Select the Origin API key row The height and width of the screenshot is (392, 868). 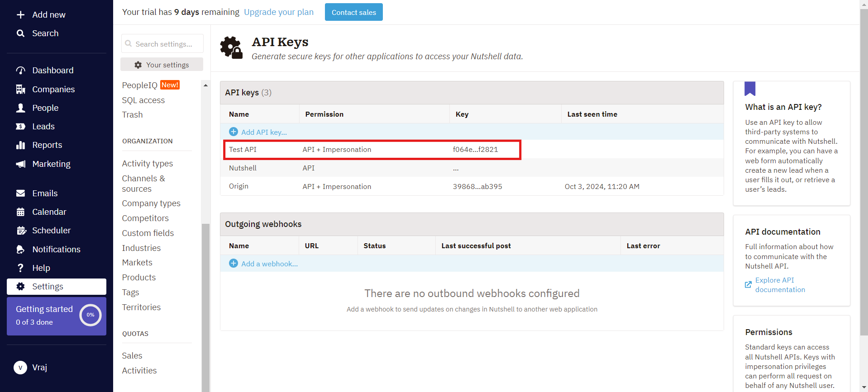pos(472,186)
